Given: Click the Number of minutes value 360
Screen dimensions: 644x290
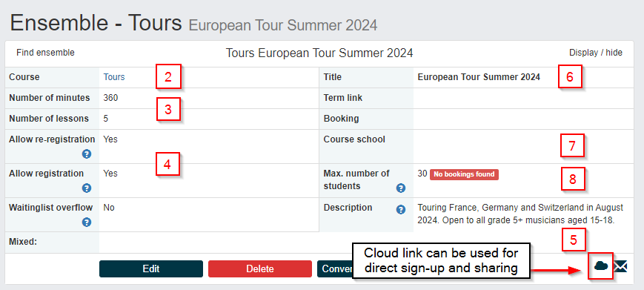Looking at the screenshot, I should (x=110, y=98).
